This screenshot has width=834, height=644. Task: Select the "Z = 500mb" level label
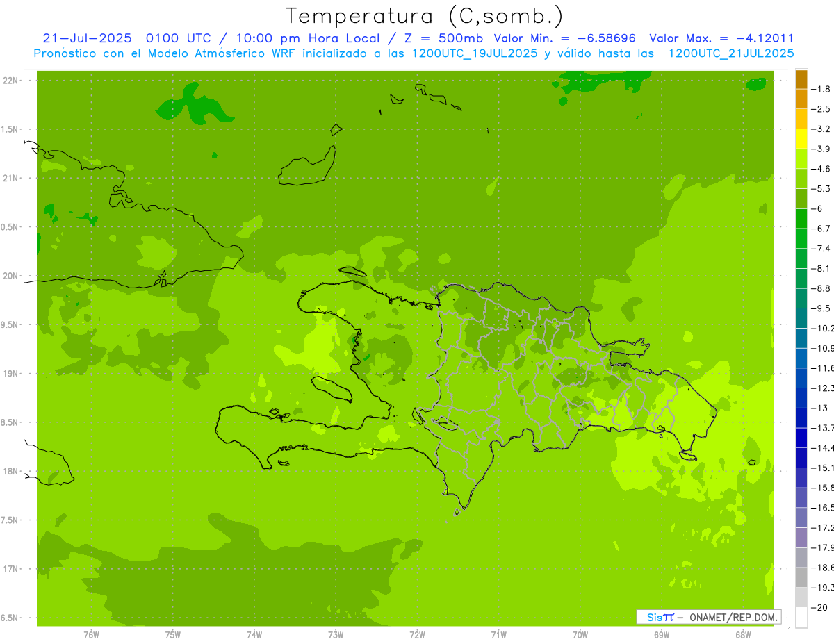point(442,38)
